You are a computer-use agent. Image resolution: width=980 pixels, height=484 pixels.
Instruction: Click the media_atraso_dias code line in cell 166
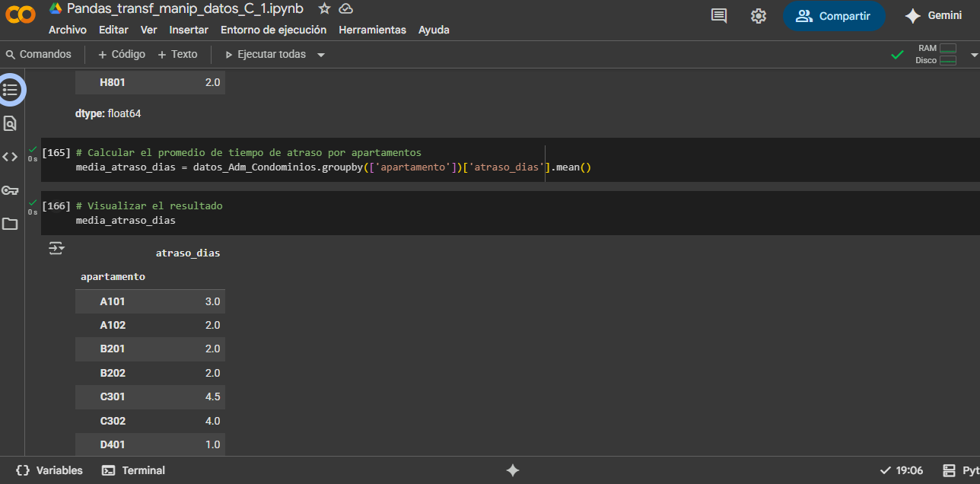pyautogui.click(x=126, y=221)
